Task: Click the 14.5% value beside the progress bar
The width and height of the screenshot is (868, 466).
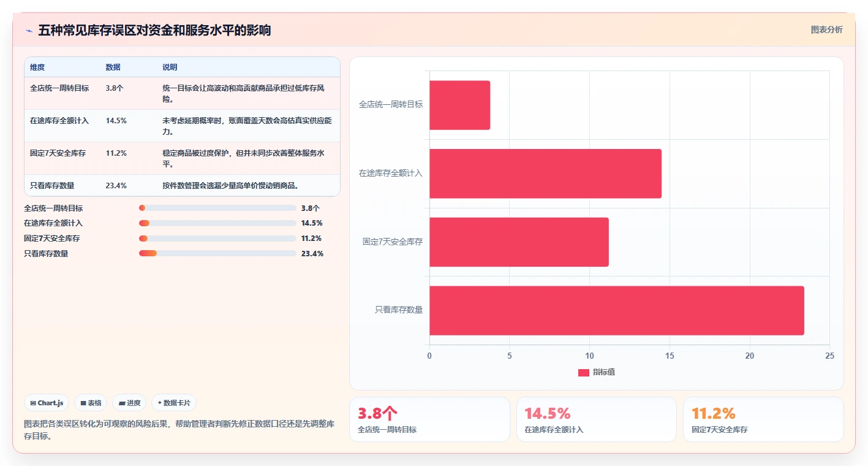Action: point(312,223)
